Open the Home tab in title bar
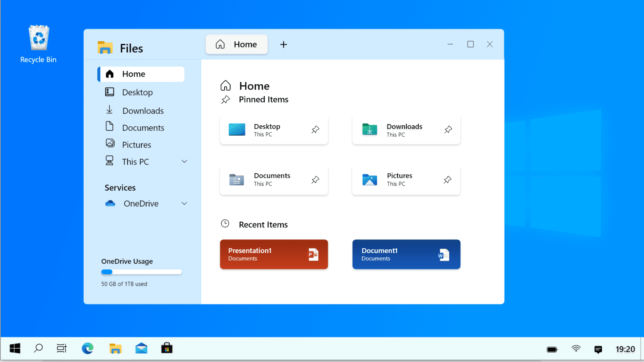 [236, 44]
